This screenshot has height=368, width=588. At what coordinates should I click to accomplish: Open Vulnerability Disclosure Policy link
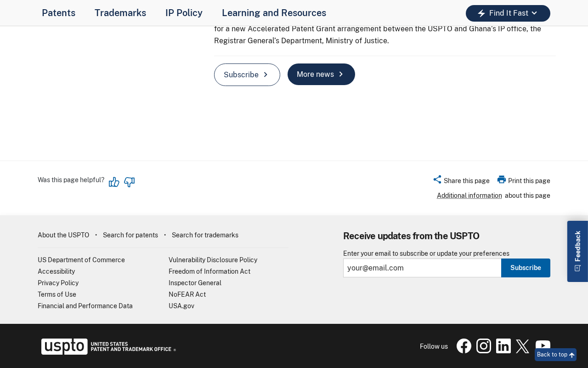213,260
